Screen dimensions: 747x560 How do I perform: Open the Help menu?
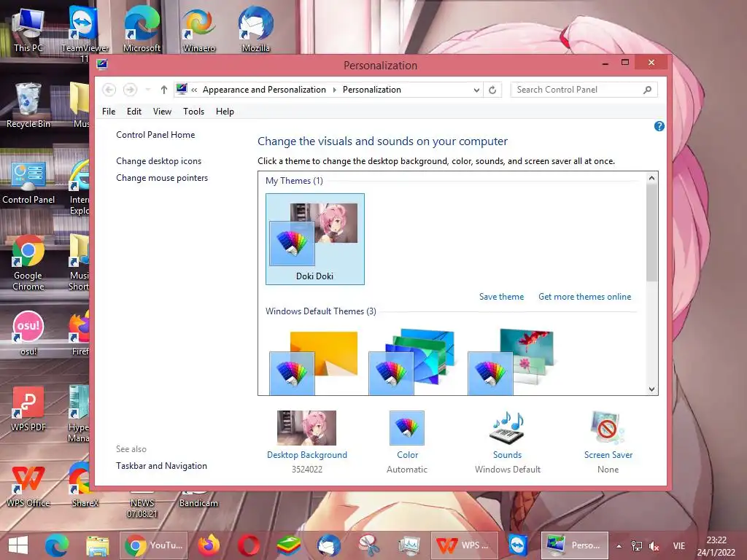click(x=225, y=112)
